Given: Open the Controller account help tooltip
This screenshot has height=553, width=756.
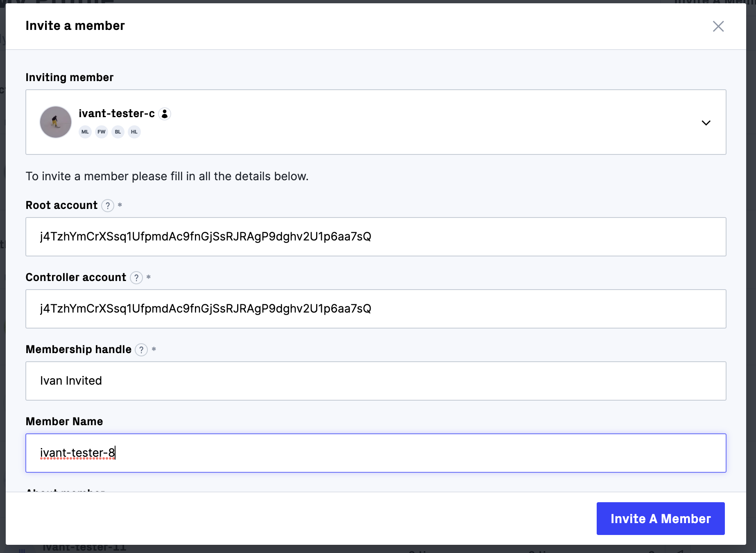Looking at the screenshot, I should click(136, 278).
